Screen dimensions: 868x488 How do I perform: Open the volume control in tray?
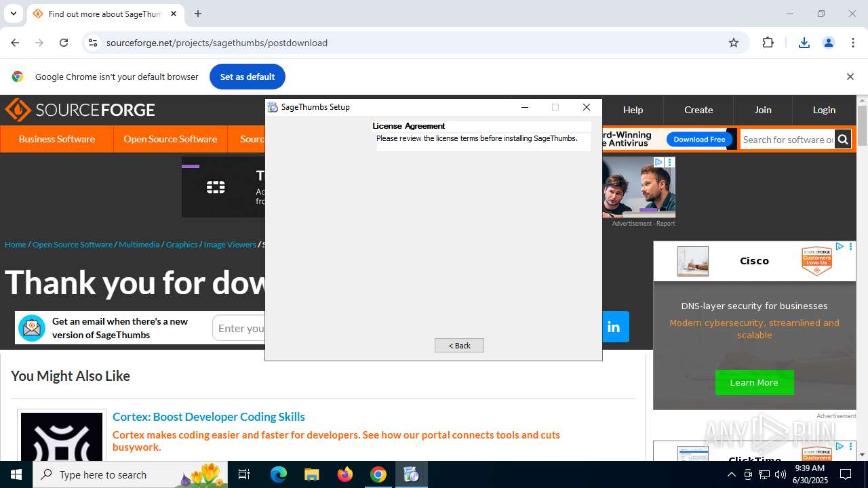click(781, 474)
